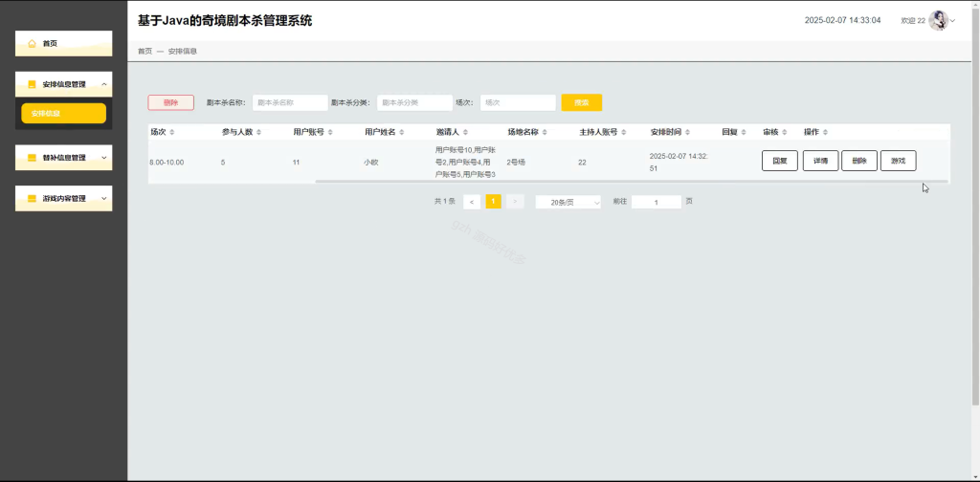The width and height of the screenshot is (980, 482).
Task: Go to previous page arrow
Action: [472, 202]
